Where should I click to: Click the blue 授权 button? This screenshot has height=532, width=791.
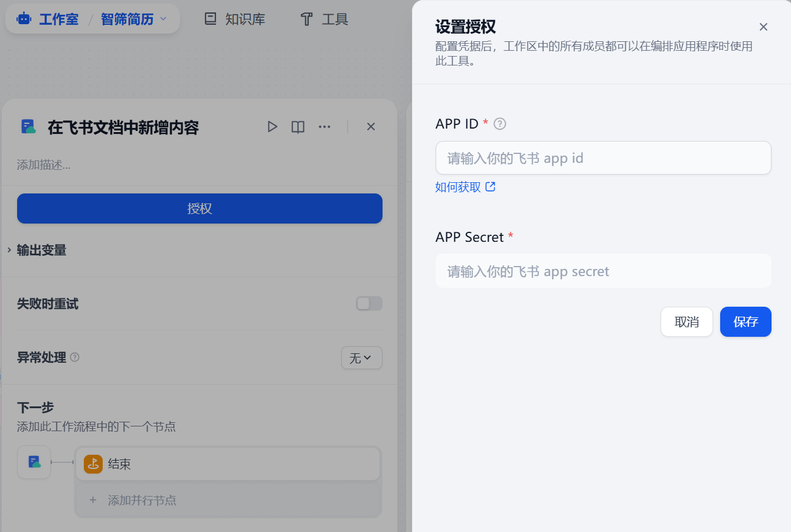(x=200, y=208)
